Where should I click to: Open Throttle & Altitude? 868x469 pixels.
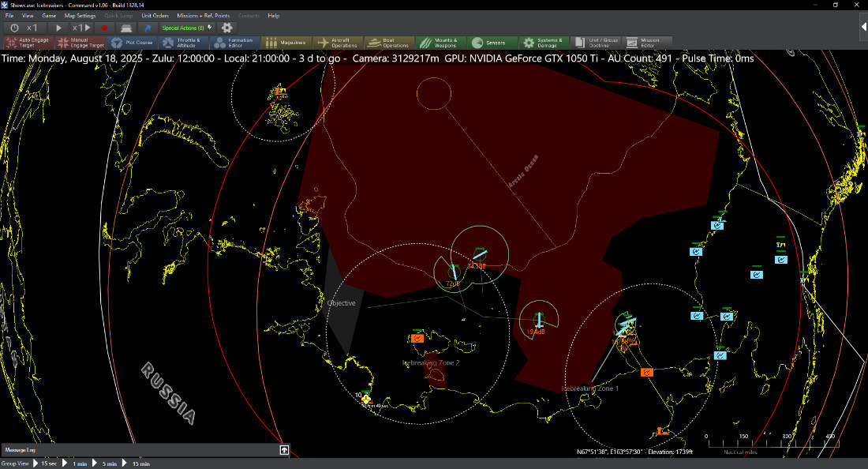coord(183,43)
